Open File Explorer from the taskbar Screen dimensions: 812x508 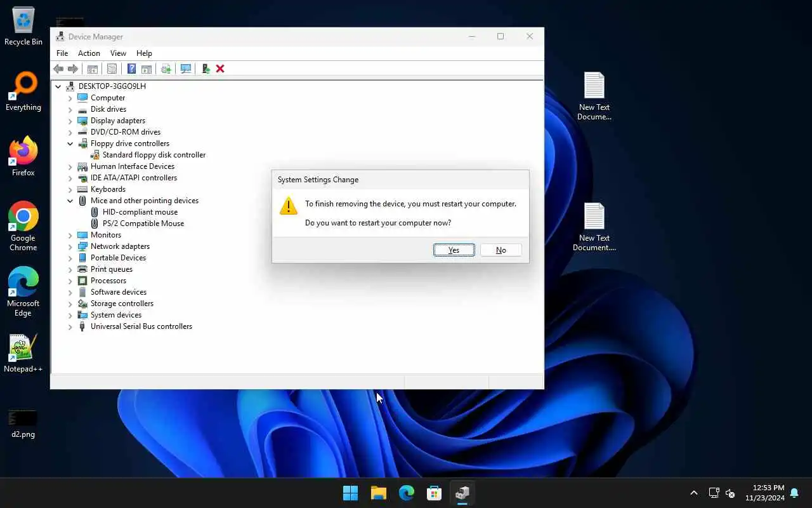click(x=379, y=493)
